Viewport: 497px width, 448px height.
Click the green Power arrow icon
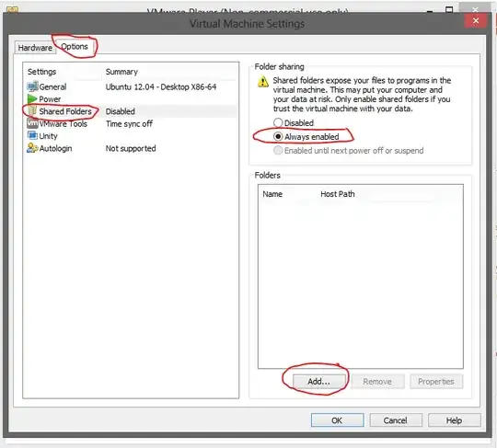click(32, 98)
